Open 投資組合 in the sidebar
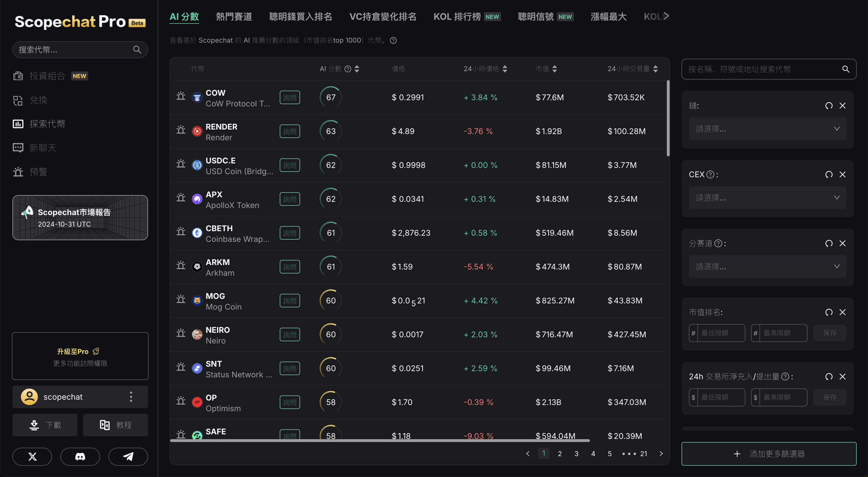This screenshot has height=477, width=868. click(47, 76)
